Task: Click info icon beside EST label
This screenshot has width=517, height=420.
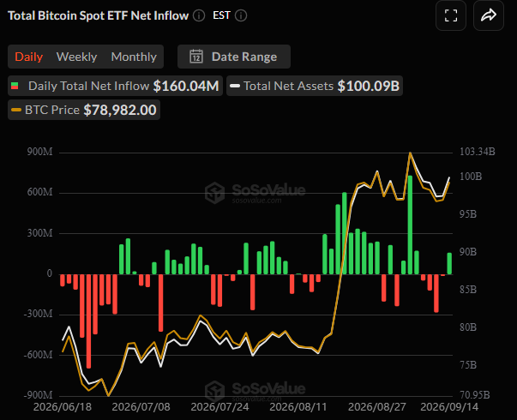Action: 241,15
